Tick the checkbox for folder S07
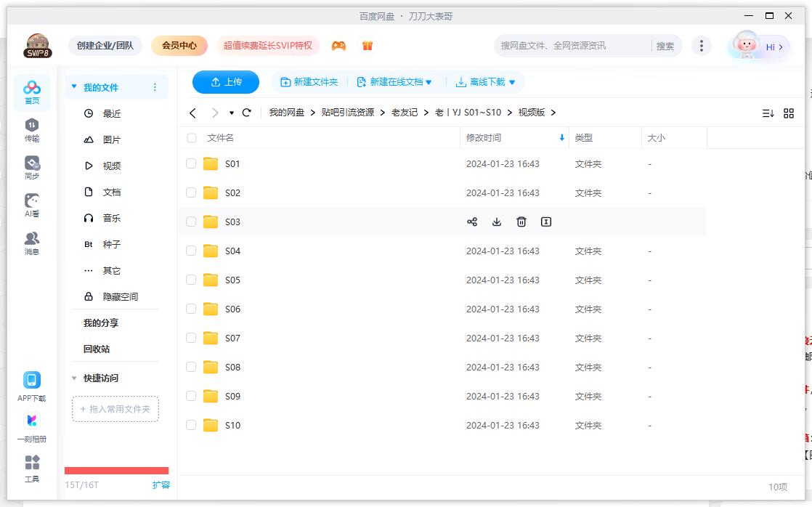This screenshot has width=812, height=507. (190, 338)
